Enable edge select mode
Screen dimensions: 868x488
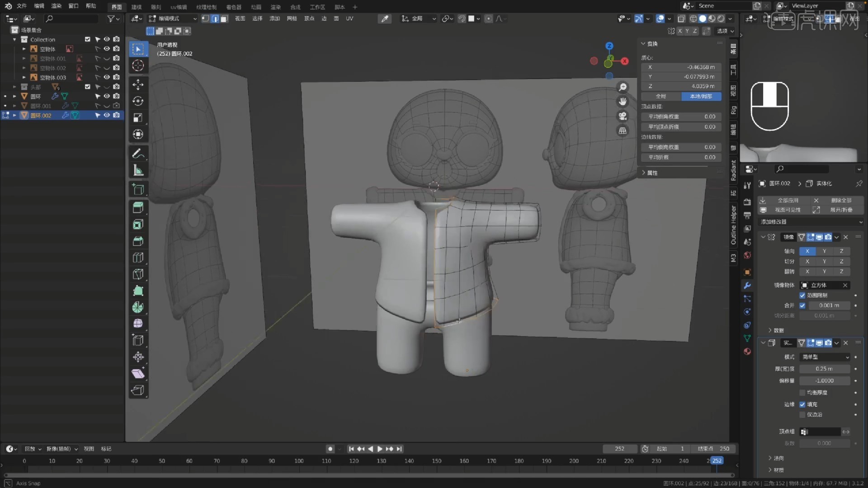click(x=215, y=19)
